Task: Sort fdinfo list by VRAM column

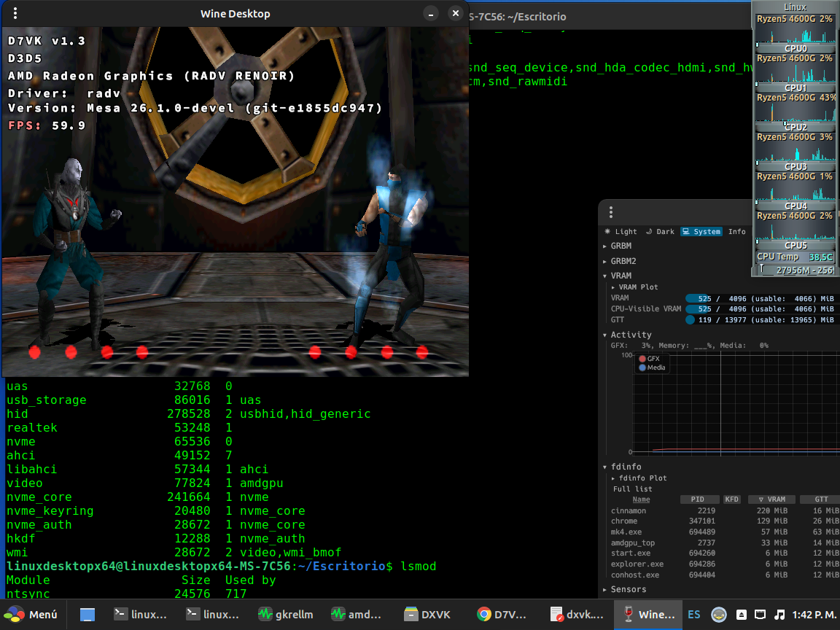Action: 771,499
